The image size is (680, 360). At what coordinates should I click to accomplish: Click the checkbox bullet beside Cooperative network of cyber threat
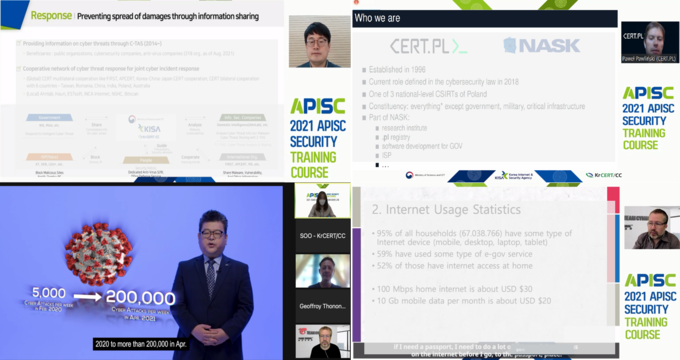19,69
